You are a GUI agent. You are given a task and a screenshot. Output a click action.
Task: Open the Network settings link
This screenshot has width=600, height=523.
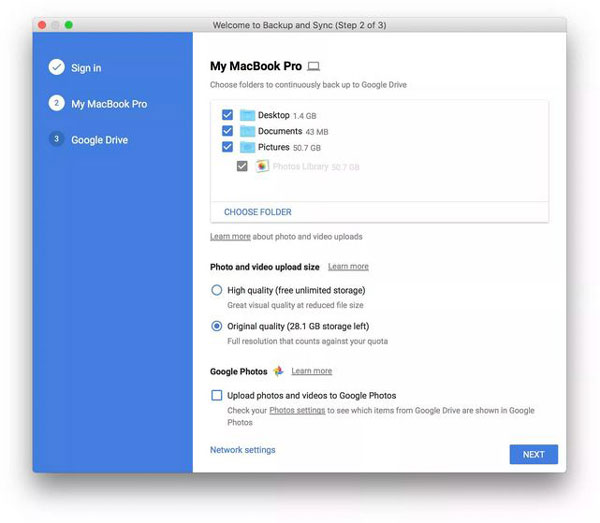click(x=242, y=450)
